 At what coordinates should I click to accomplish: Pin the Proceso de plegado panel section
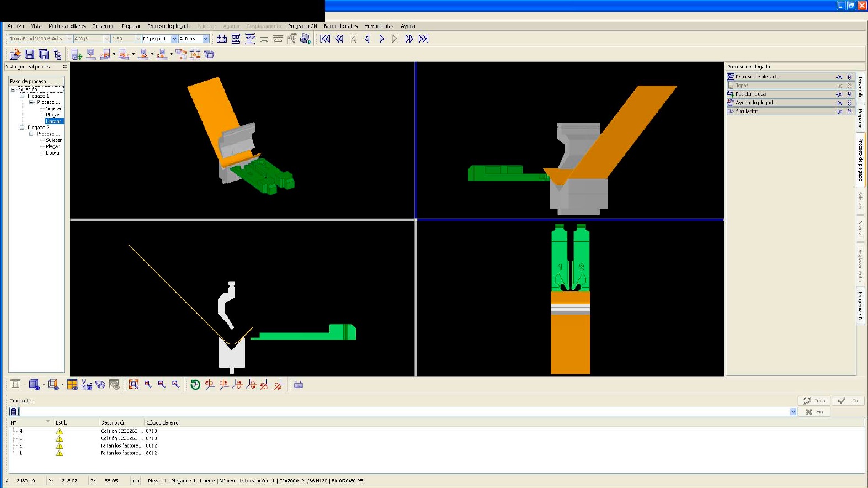[839, 77]
